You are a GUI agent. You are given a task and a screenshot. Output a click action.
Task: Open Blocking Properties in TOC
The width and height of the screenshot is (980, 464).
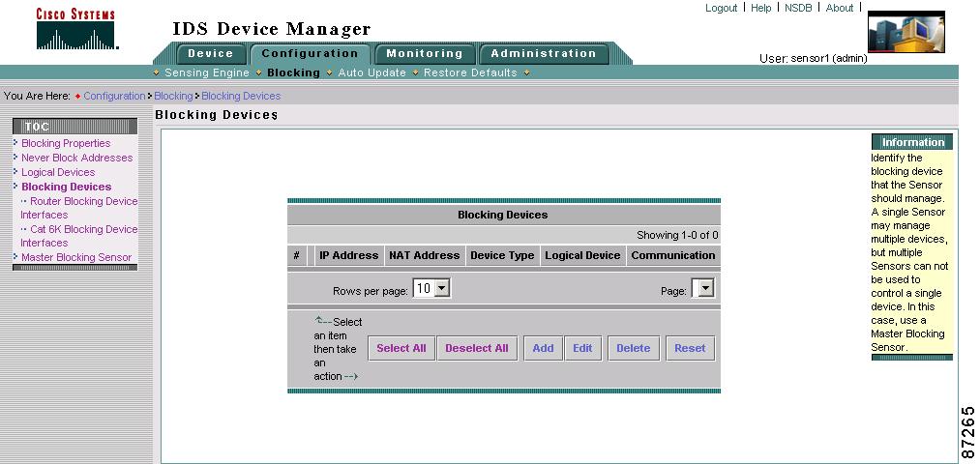tap(66, 143)
